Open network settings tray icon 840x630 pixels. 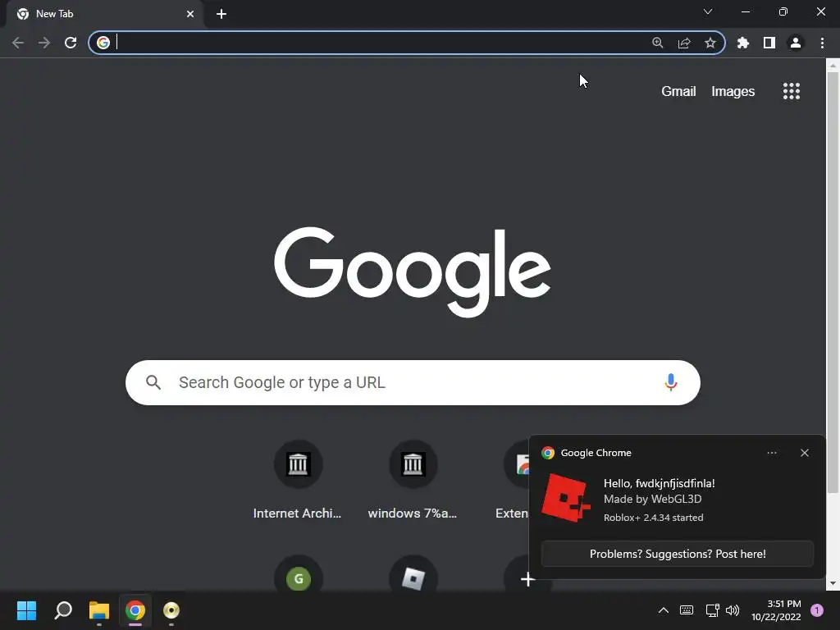click(712, 610)
